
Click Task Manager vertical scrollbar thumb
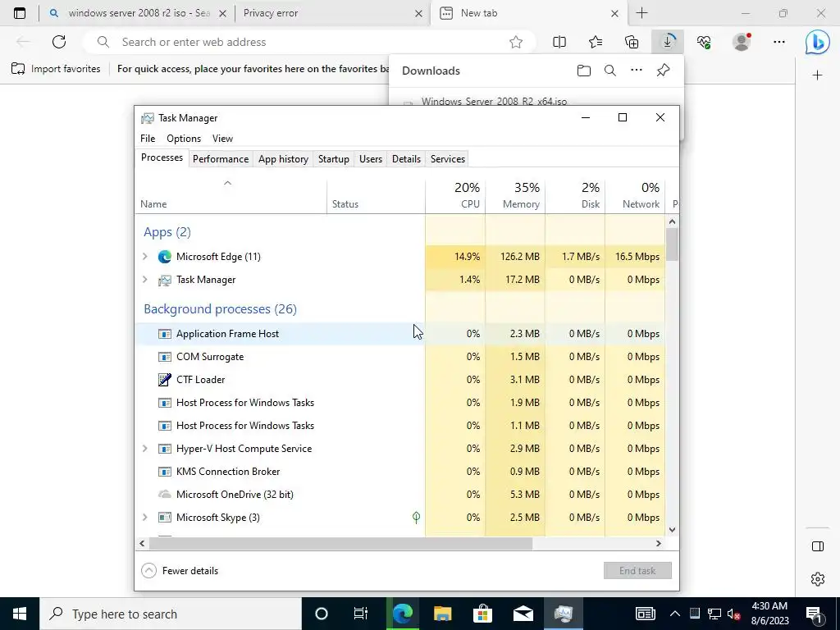(x=673, y=244)
